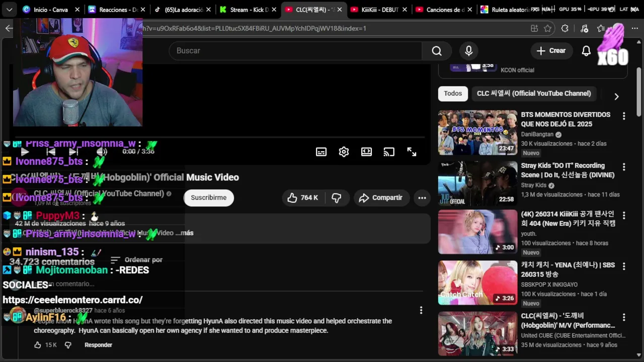Close the Inicio - Canva tab

point(77,10)
